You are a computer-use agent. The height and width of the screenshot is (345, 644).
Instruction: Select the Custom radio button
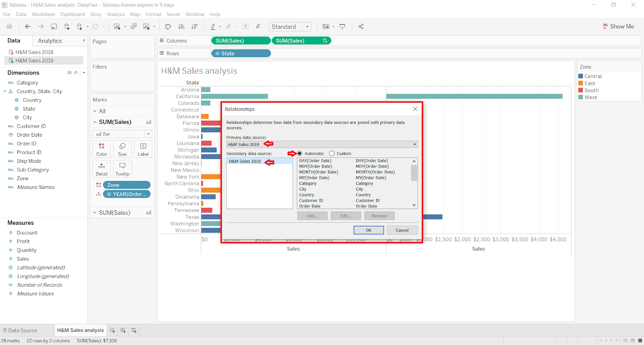332,154
